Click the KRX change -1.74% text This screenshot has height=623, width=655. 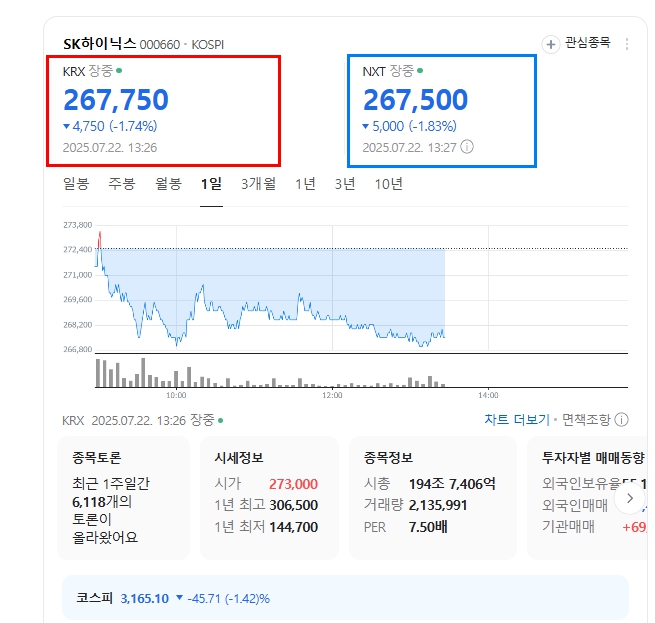point(133,126)
